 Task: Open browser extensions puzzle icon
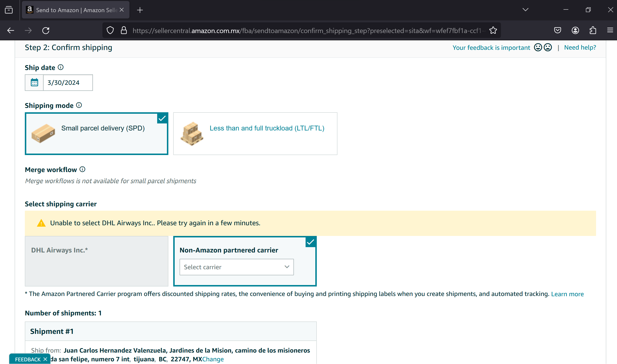pos(593,30)
